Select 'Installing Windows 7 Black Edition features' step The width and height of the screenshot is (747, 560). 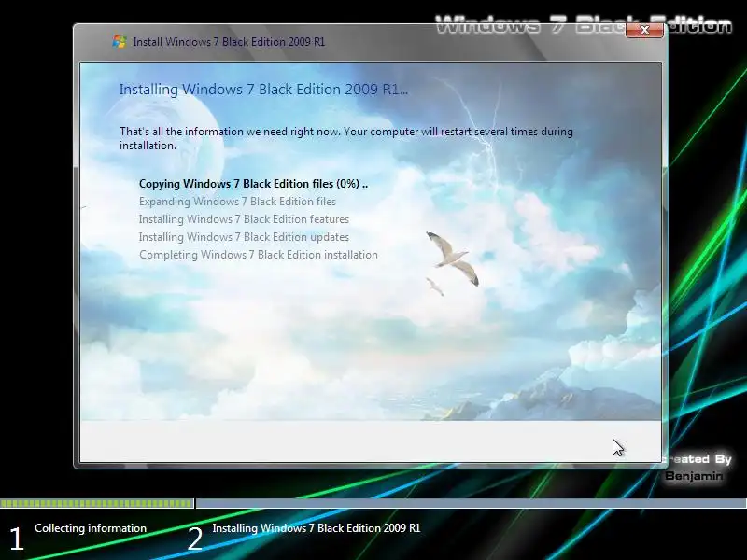[x=244, y=219]
